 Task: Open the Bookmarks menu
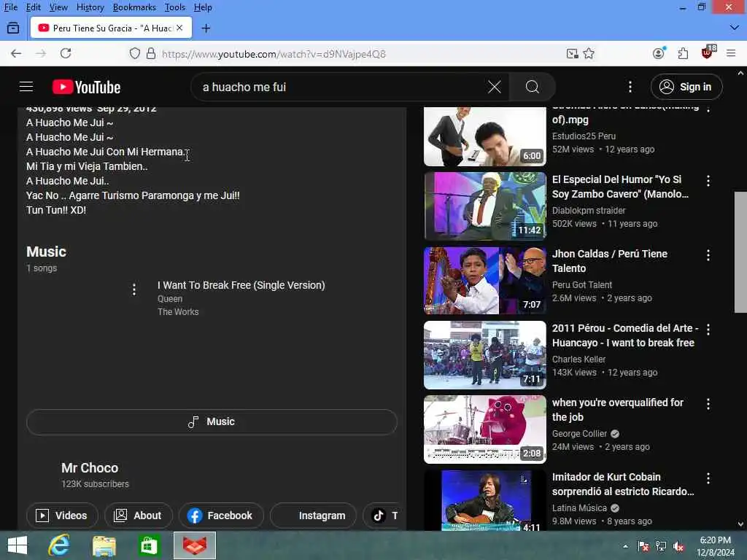[x=134, y=7]
